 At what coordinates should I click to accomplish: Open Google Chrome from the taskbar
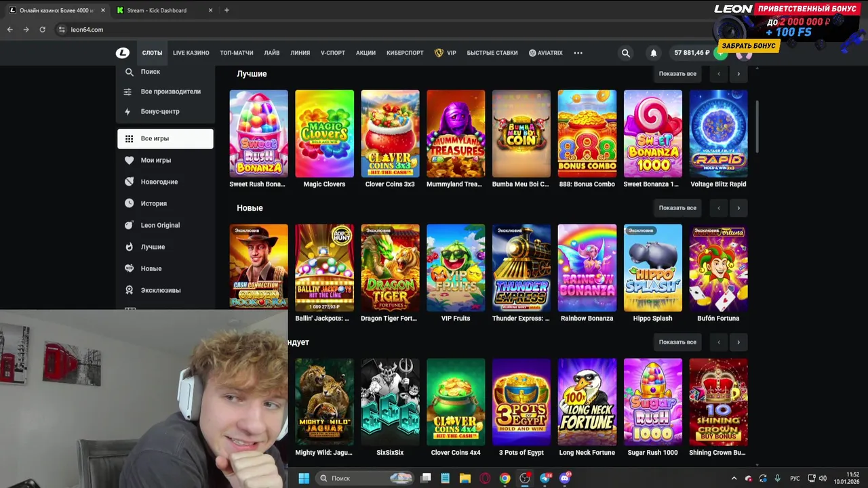pyautogui.click(x=505, y=478)
